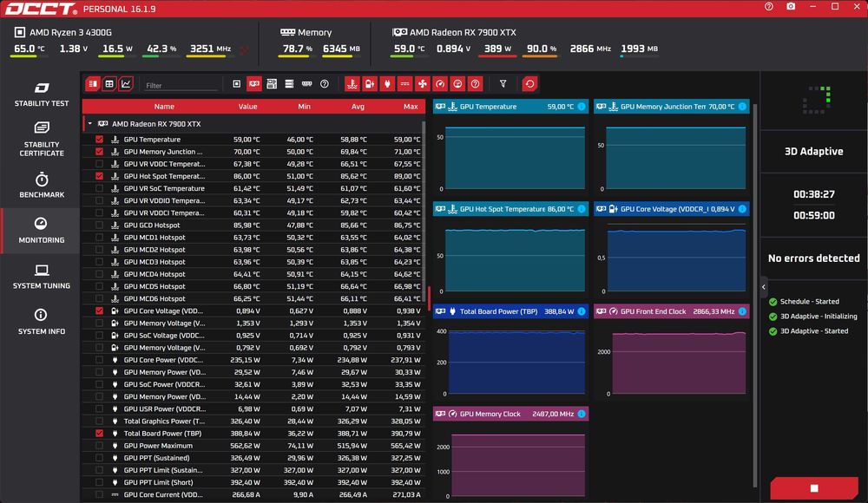Toggle GPU sensors filter icon

coord(254,84)
